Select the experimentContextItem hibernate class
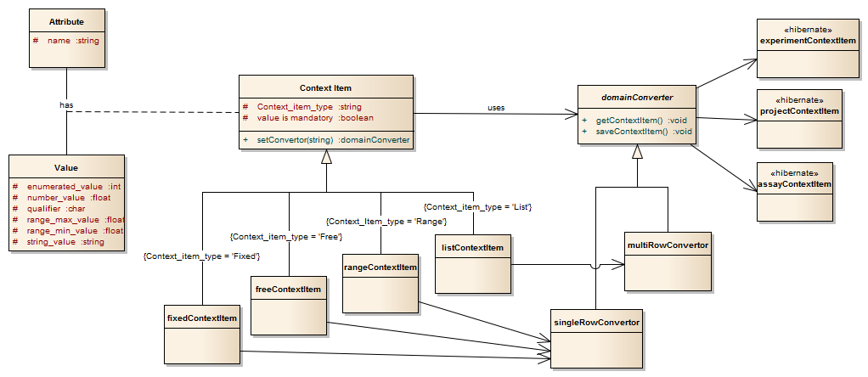Viewport: 868px width, 377px height. (807, 40)
